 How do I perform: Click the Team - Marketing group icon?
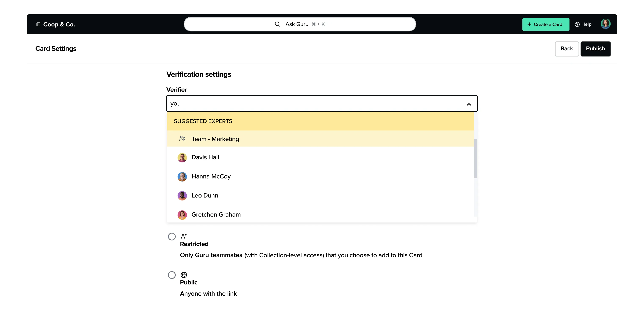point(182,139)
